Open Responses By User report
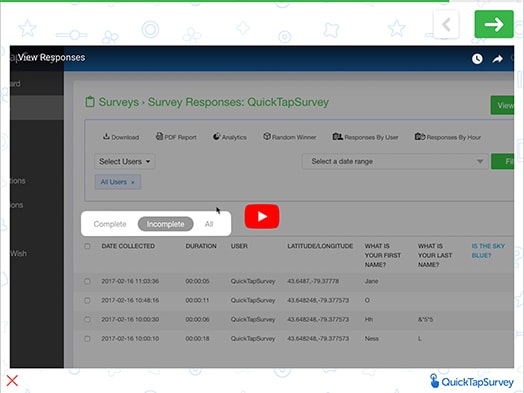This screenshot has width=524, height=393. coord(365,137)
